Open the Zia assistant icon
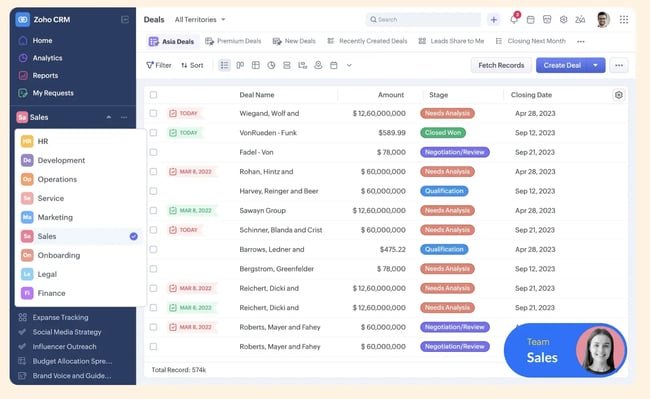The image size is (650, 399). point(580,19)
